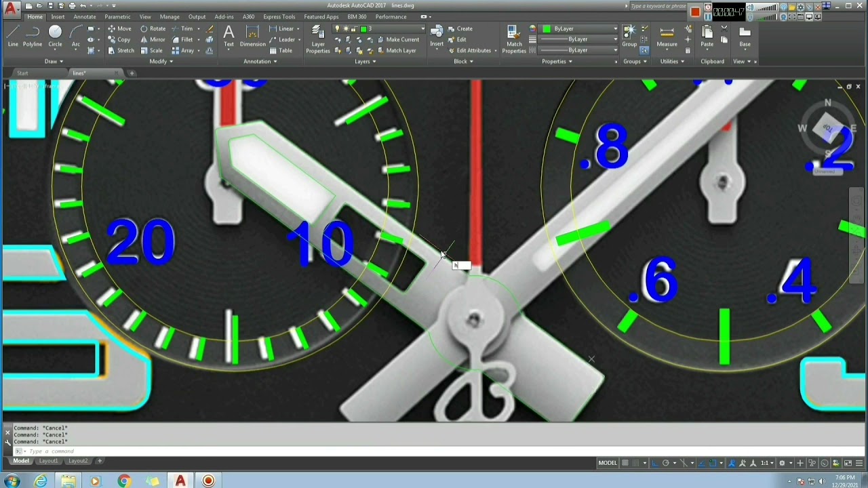Switch to Layout1 tab
The height and width of the screenshot is (488, 868).
[48, 461]
